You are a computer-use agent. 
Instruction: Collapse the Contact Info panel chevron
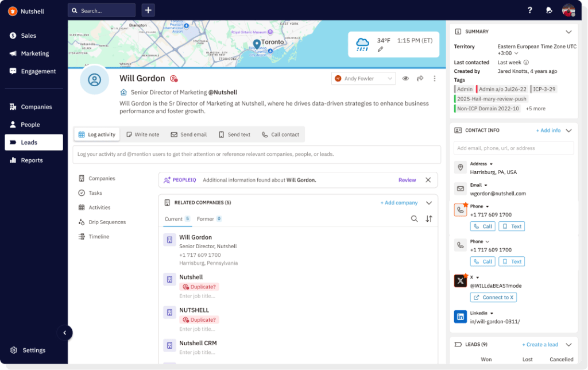pos(568,130)
